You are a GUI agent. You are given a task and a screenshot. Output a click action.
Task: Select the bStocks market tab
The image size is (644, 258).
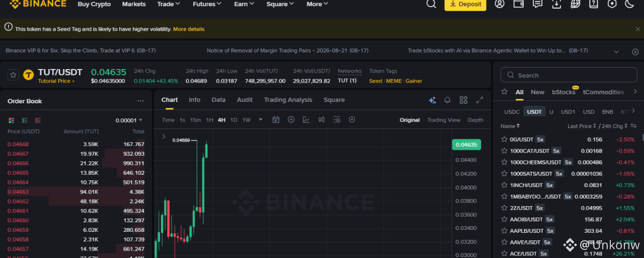point(563,92)
